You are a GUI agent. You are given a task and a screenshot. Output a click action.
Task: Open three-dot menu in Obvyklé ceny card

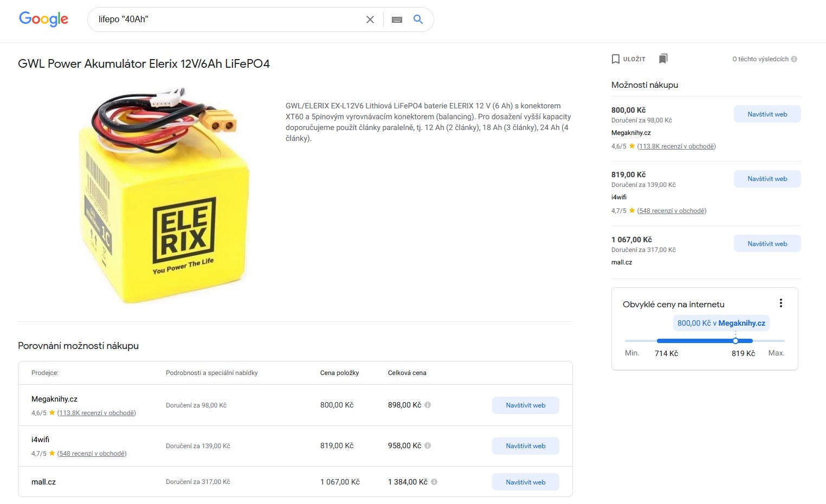(781, 303)
